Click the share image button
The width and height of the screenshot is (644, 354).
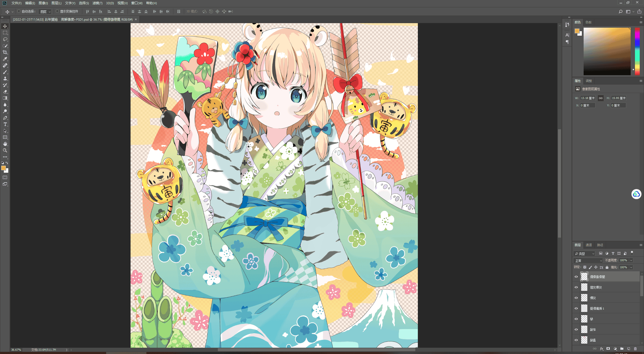point(639,12)
